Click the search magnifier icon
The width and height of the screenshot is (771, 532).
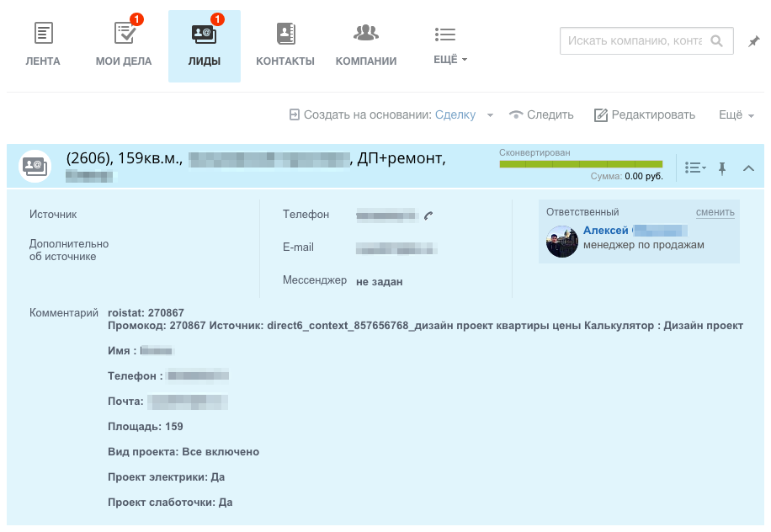(717, 40)
